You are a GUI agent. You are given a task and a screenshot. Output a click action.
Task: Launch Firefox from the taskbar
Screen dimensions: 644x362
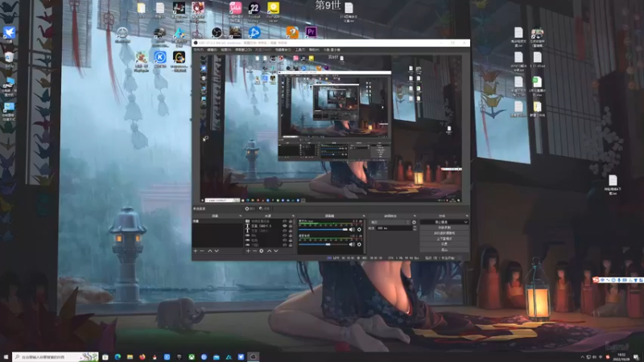click(x=142, y=356)
